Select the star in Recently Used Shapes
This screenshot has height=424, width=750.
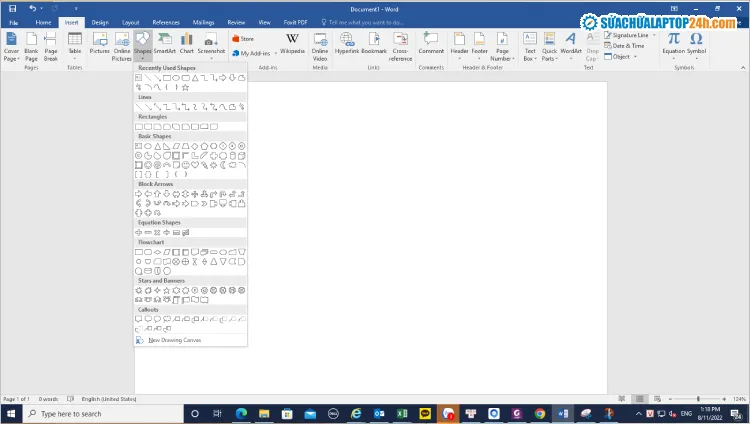[186, 87]
